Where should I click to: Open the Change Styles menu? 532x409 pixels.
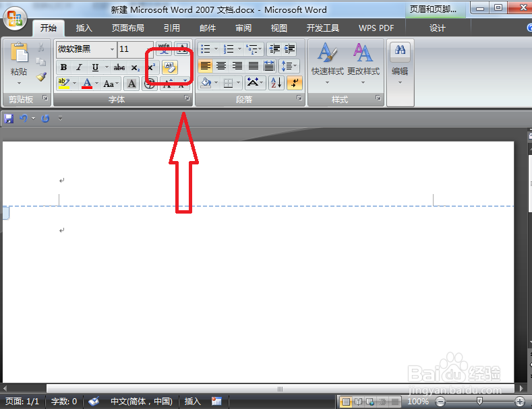(x=363, y=64)
